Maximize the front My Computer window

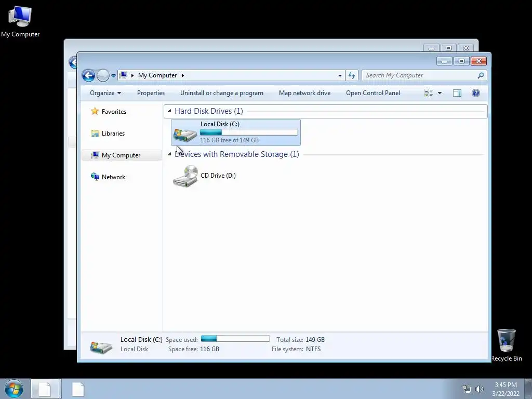(x=461, y=61)
